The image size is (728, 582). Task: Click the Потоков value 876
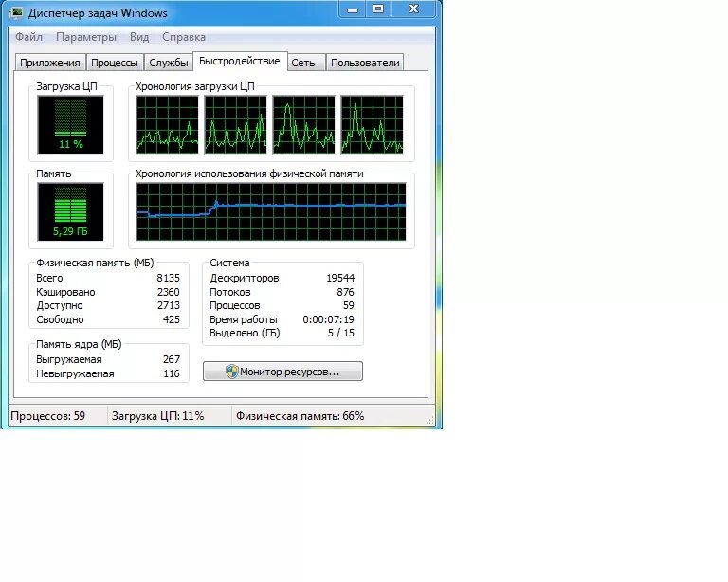(345, 292)
